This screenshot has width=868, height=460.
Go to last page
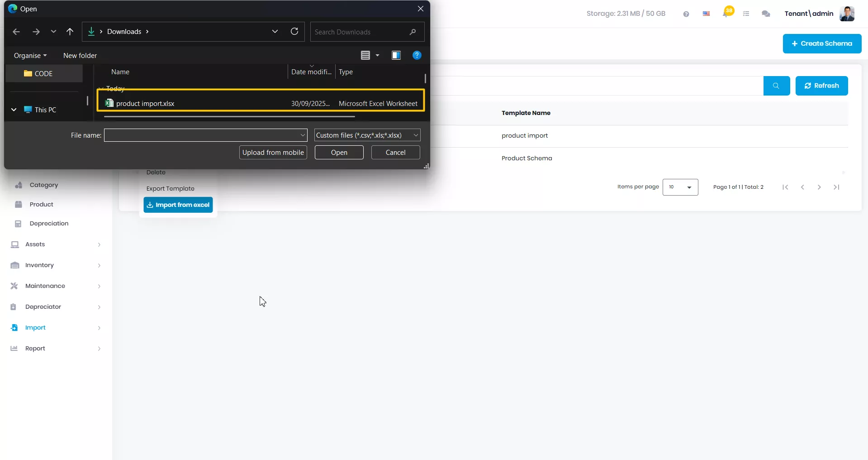pos(836,187)
